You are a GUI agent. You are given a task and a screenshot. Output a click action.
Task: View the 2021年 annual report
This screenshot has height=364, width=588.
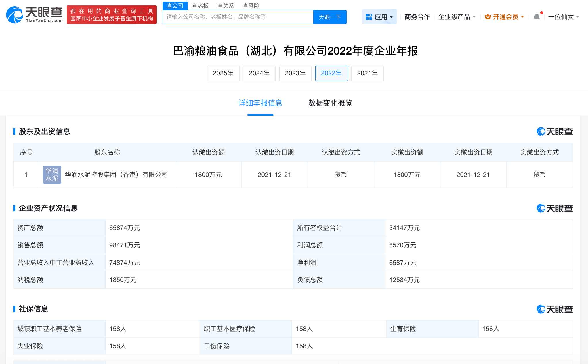[x=367, y=73]
